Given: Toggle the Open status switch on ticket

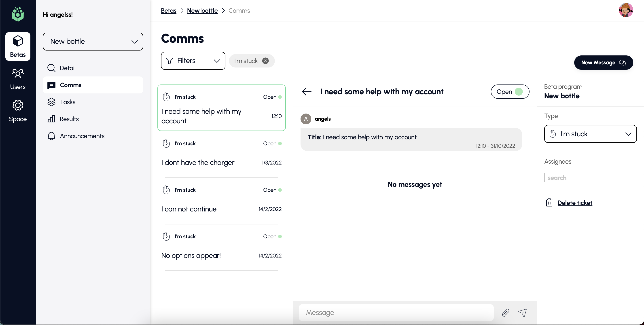Looking at the screenshot, I should (x=510, y=92).
